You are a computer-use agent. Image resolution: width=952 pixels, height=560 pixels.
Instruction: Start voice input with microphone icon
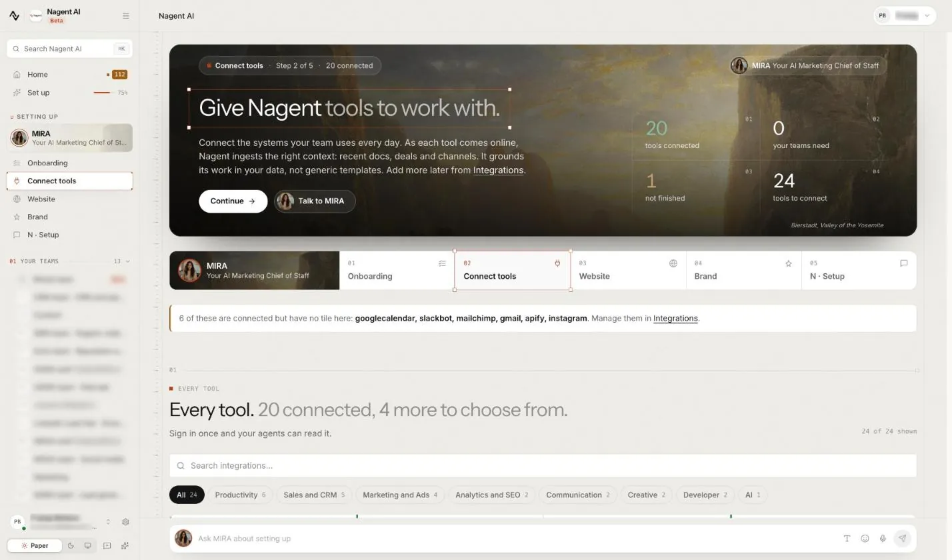click(883, 539)
